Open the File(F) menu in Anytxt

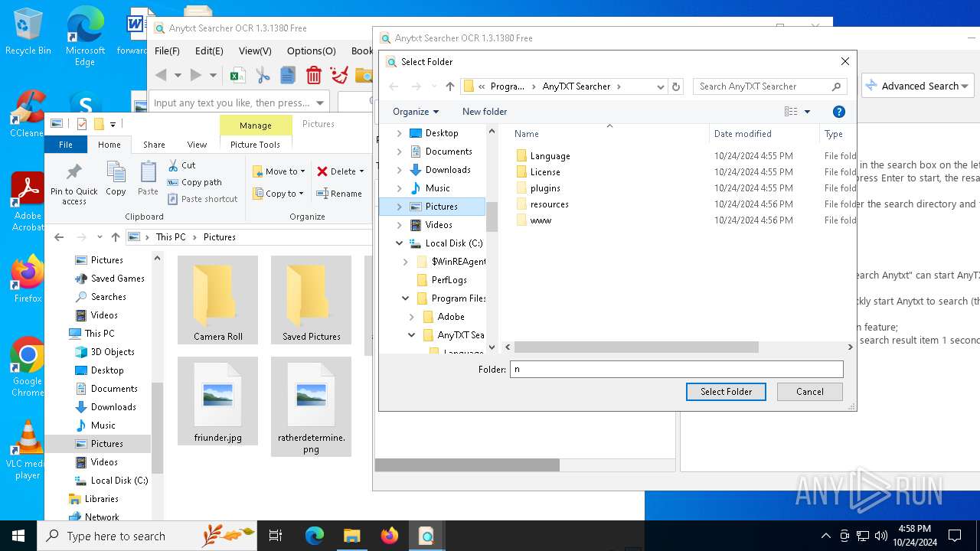click(x=167, y=51)
